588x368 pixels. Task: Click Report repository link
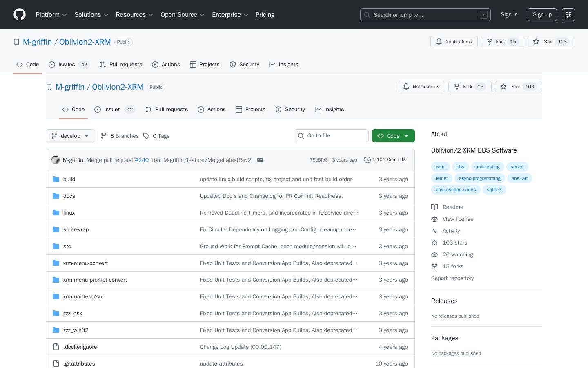[x=452, y=278]
